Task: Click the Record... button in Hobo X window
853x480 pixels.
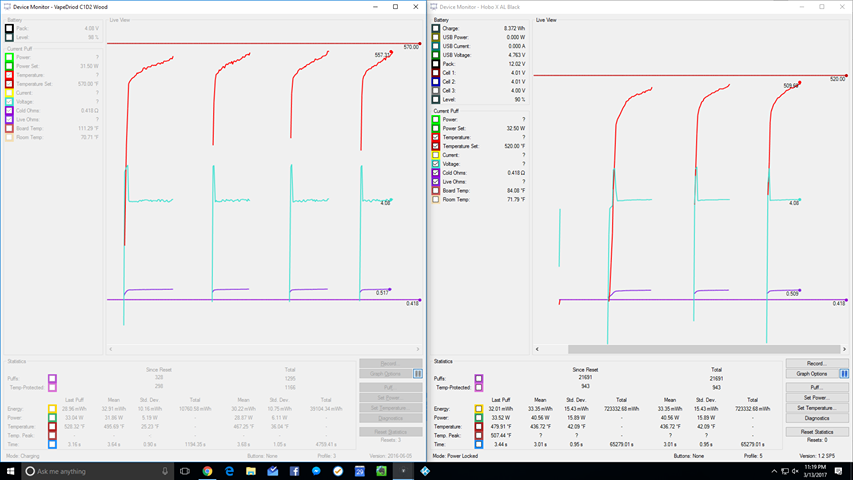Action: point(817,364)
